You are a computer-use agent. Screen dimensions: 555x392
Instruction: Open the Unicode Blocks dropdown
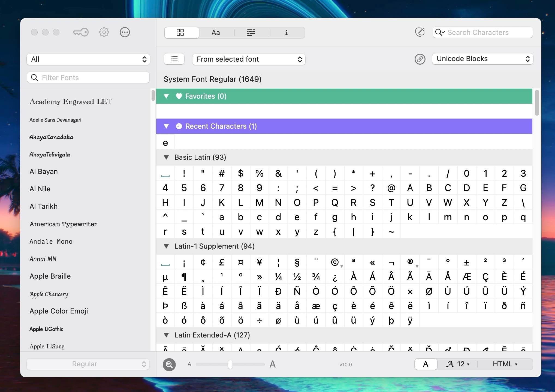point(482,59)
